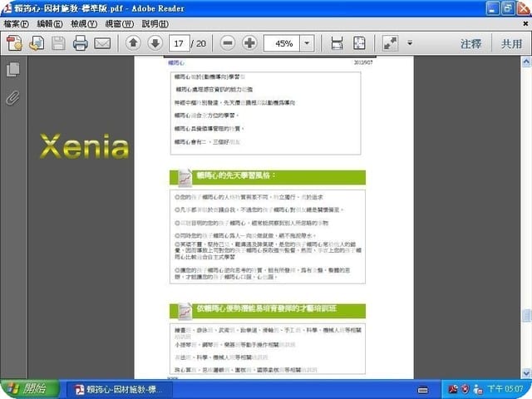Click the vertical scrollbar up arrow

tap(526, 62)
